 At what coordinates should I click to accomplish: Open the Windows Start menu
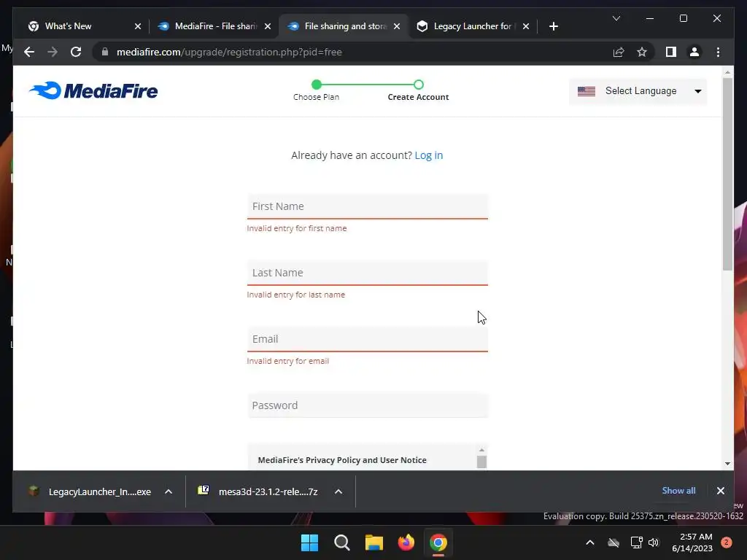pos(309,542)
